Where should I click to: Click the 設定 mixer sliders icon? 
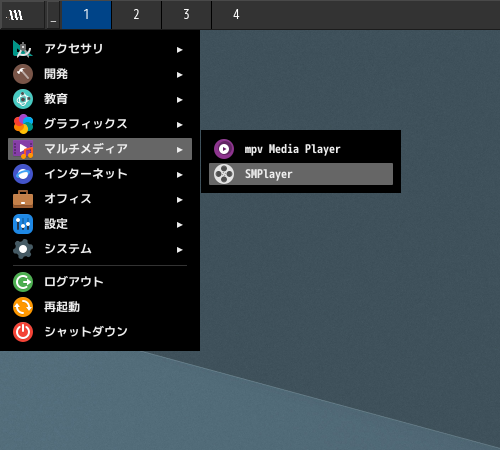(23, 224)
